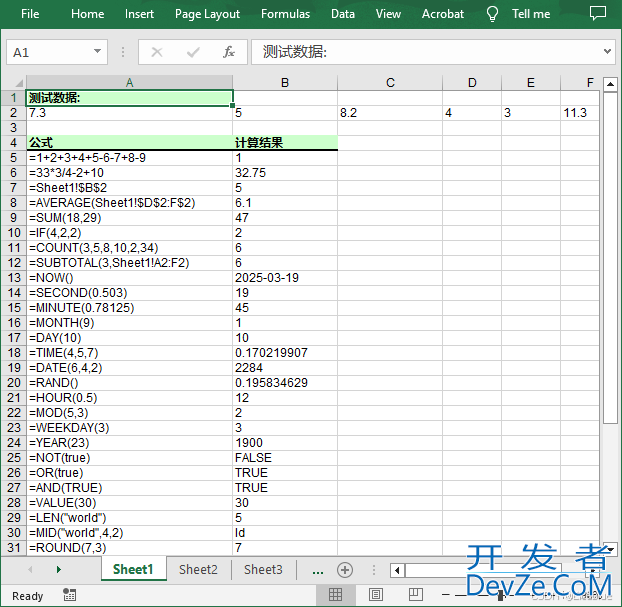Click the vertical scrollbar thumb
Viewport: 622px width, 607px height.
pos(610,258)
